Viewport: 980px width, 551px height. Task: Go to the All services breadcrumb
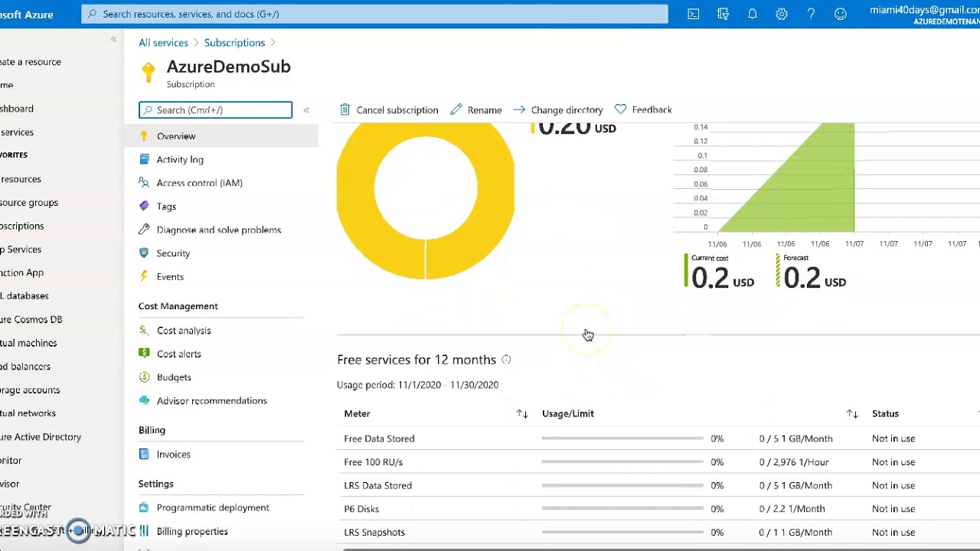pyautogui.click(x=163, y=43)
